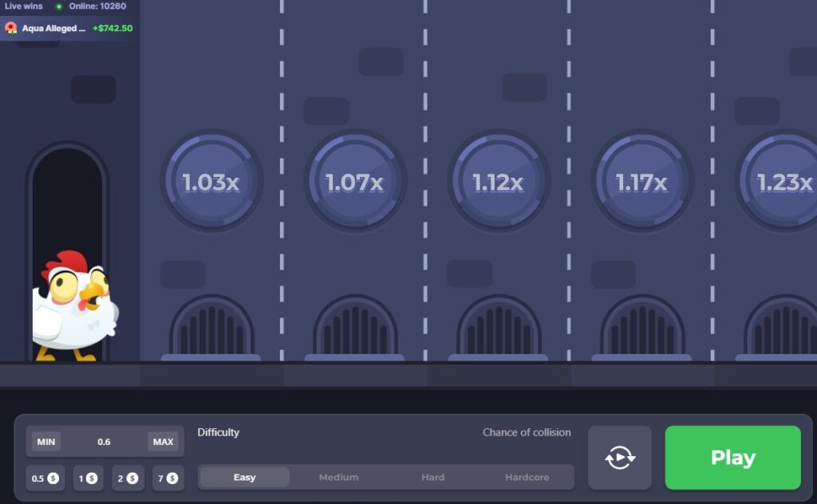Click the 1.03x multiplier coin
This screenshot has width=817, height=504.
pyautogui.click(x=211, y=182)
